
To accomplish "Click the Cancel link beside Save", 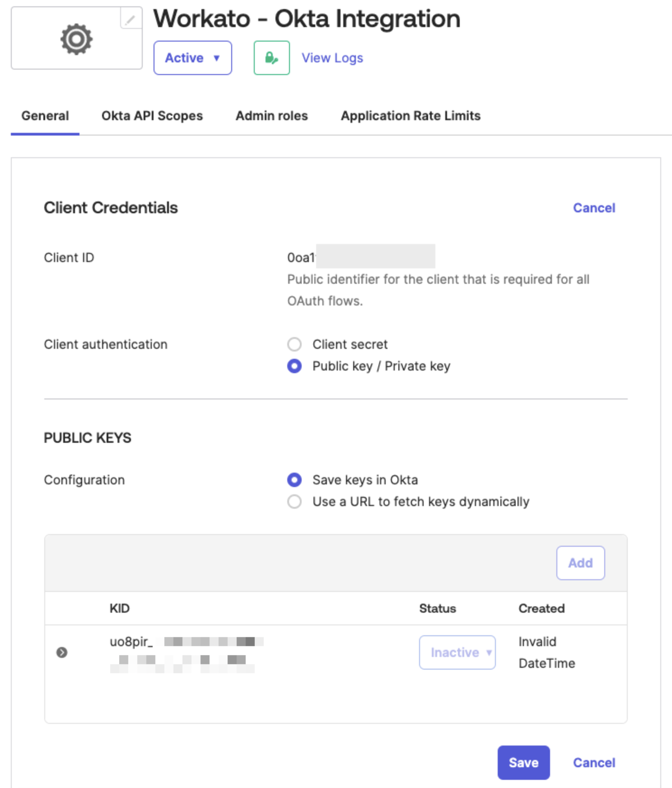I will pos(593,762).
